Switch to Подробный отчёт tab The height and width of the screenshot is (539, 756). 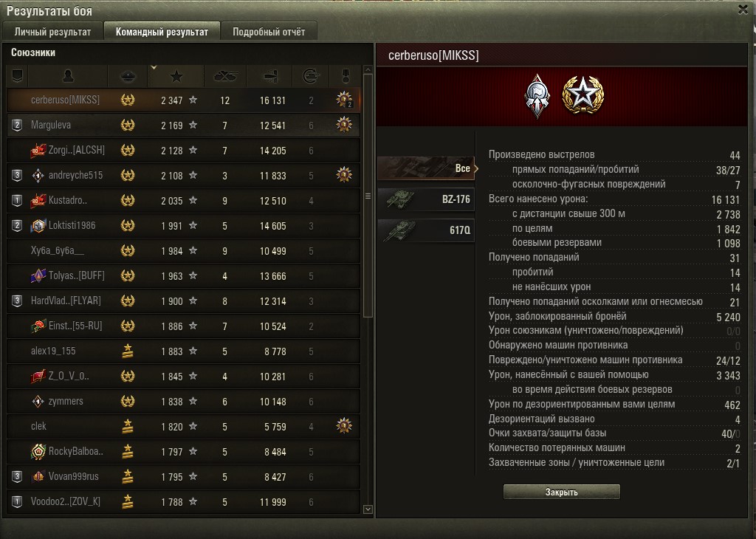[269, 32]
